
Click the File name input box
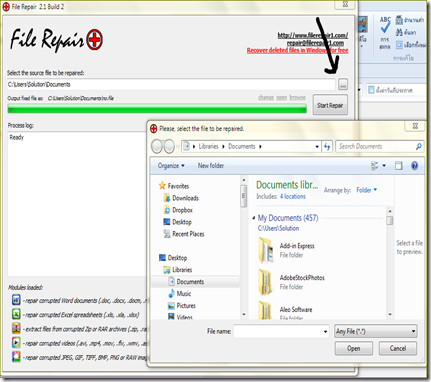[278, 331]
